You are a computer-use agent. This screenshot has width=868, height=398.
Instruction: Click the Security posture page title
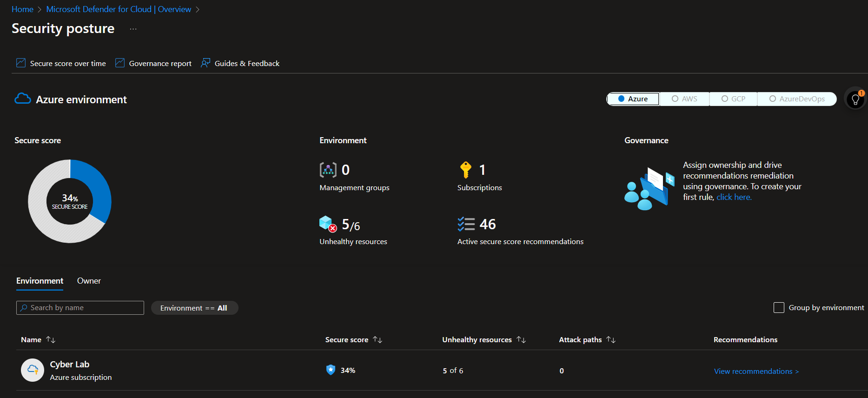[x=63, y=28]
